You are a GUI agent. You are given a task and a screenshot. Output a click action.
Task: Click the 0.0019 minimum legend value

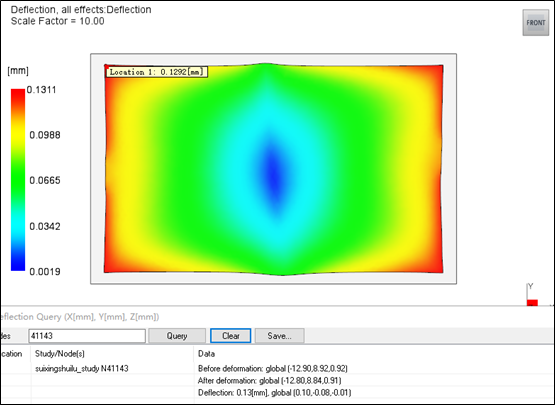coord(45,272)
